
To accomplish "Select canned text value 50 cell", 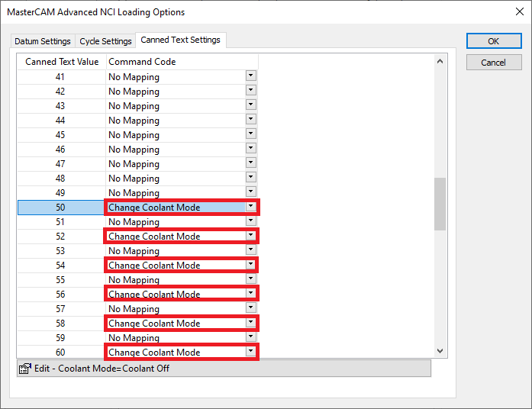I will tap(61, 208).
